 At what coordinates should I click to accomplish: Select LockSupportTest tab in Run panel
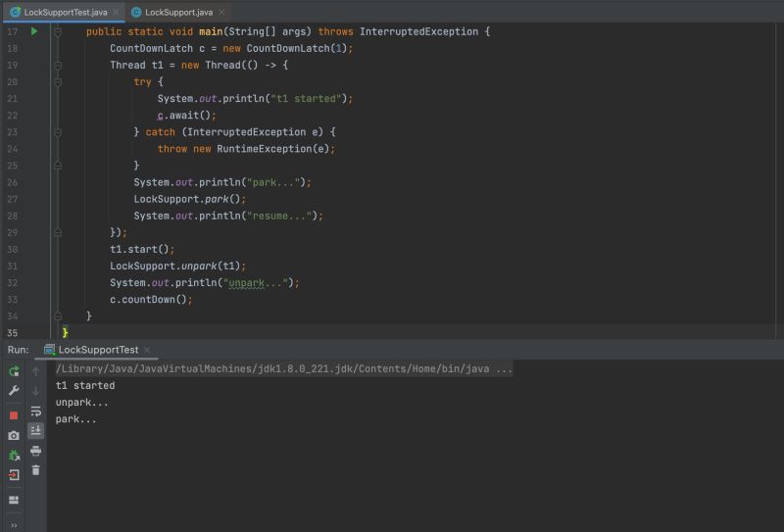[98, 350]
